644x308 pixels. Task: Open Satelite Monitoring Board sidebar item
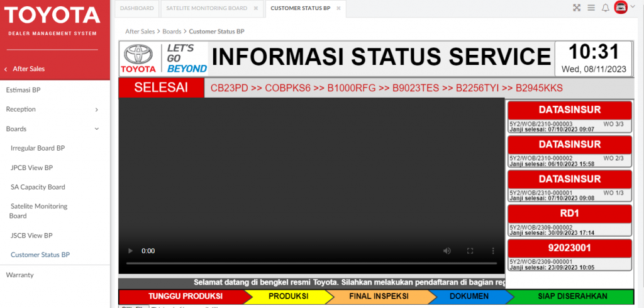38,211
